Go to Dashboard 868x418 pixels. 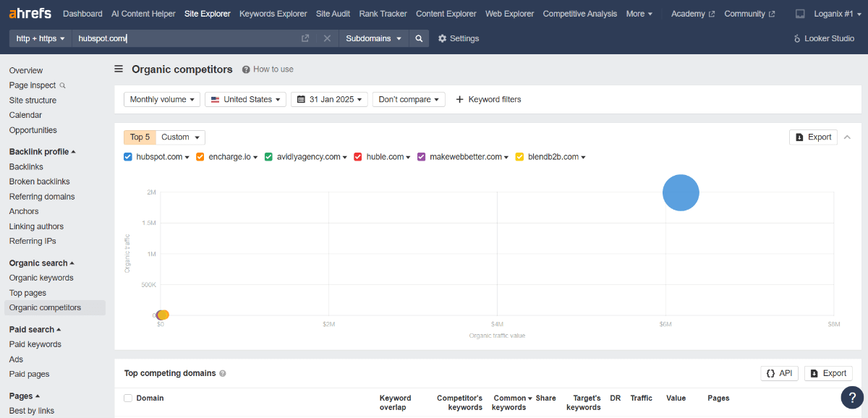pos(82,14)
